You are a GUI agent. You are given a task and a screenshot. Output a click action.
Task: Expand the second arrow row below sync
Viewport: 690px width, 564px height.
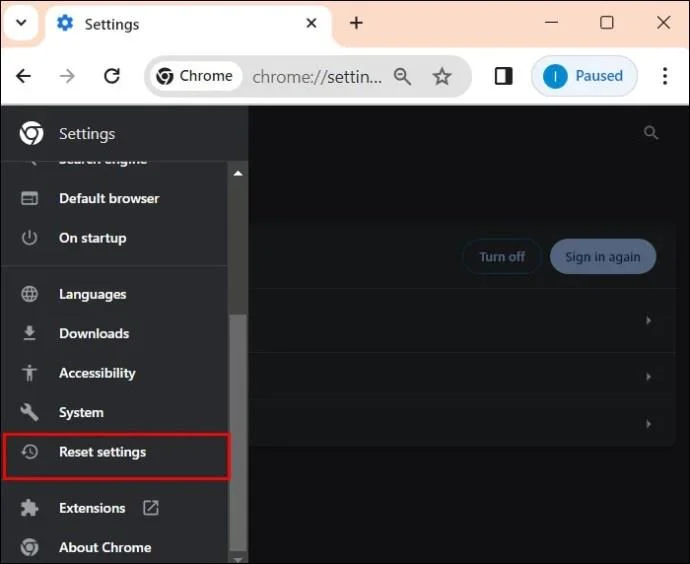point(648,377)
